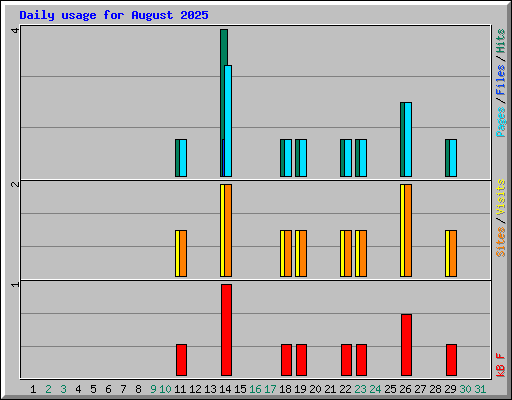Click the red KB F legend label
Image resolution: width=512 pixels, height=400 pixels.
pos(501,365)
